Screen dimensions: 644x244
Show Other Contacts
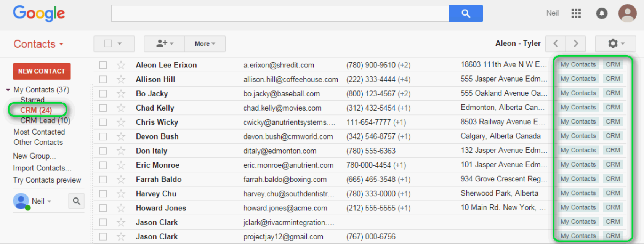(38, 142)
